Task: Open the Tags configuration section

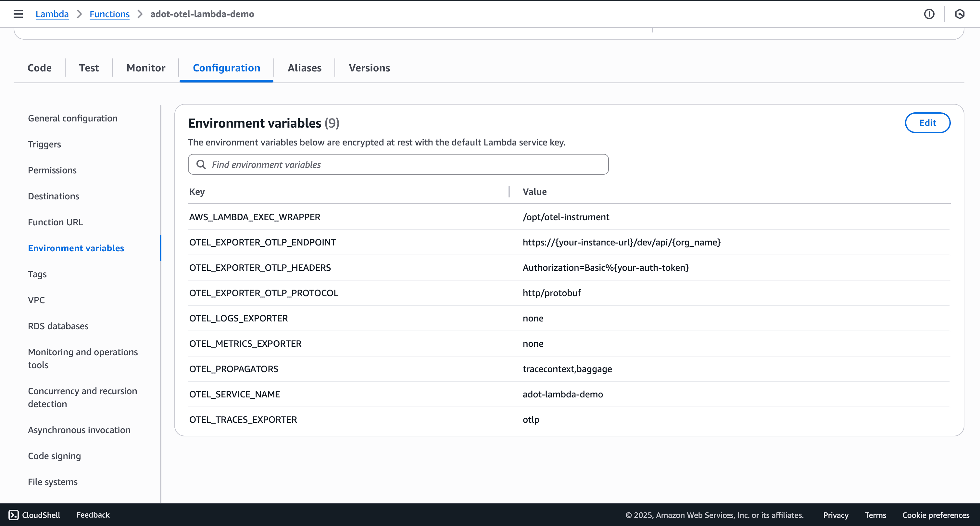Action: tap(37, 274)
